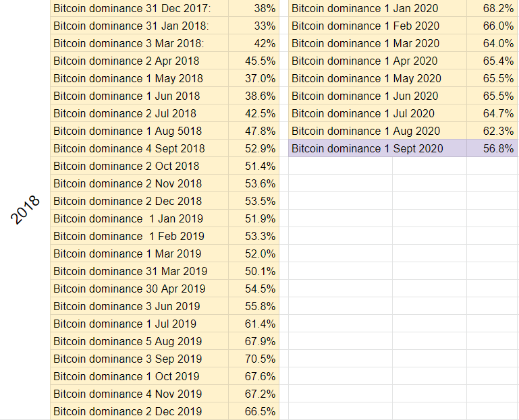Select the rotated 2018 year label
519x420 pixels.
[x=25, y=210]
